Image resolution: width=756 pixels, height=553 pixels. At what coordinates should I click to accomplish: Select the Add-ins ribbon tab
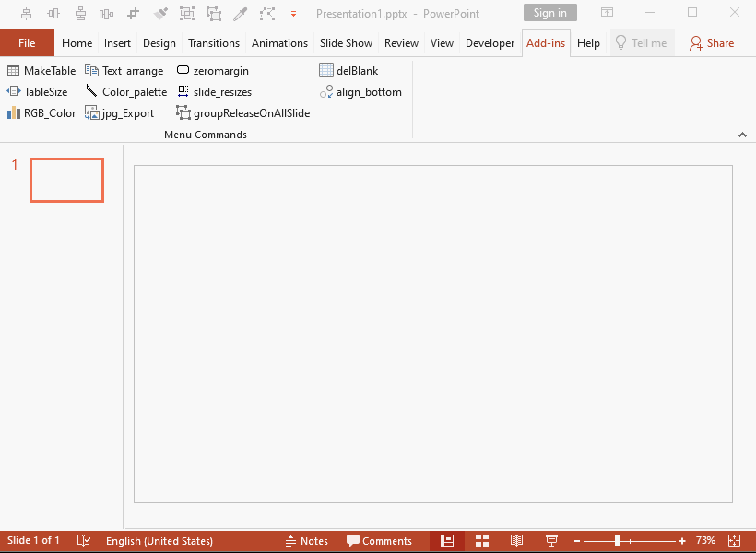546,43
